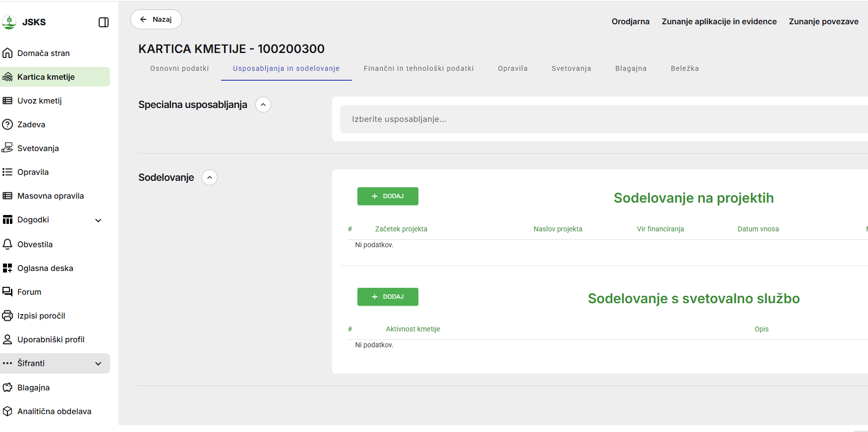
Task: Click the piggy bank Blagajna icon
Action: point(7,387)
